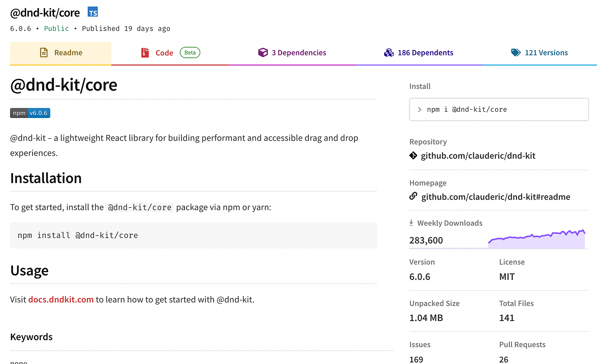Click the Usage heading
The image size is (608, 364).
point(29,271)
